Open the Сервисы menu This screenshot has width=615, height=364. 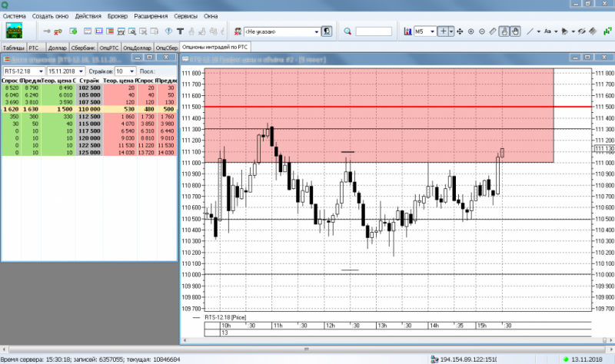click(x=185, y=16)
